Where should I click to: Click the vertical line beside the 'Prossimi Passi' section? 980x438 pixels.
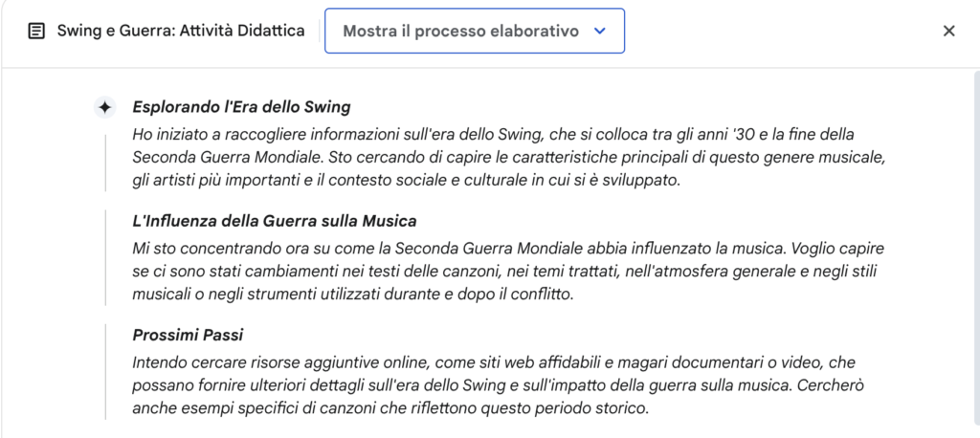point(105,372)
